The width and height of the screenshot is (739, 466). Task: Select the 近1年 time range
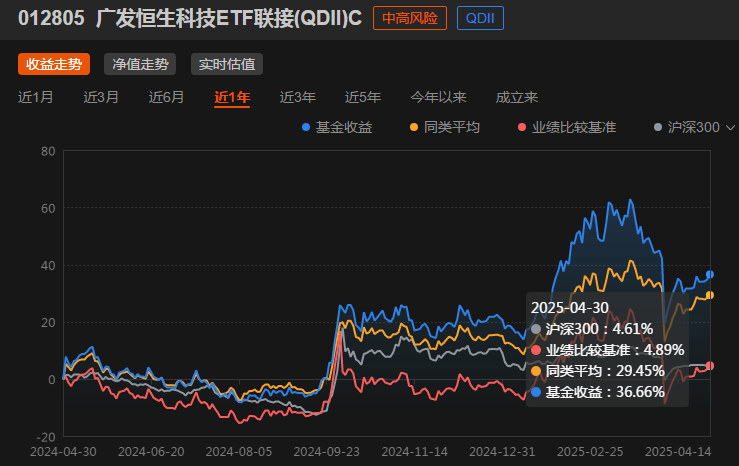coord(232,98)
